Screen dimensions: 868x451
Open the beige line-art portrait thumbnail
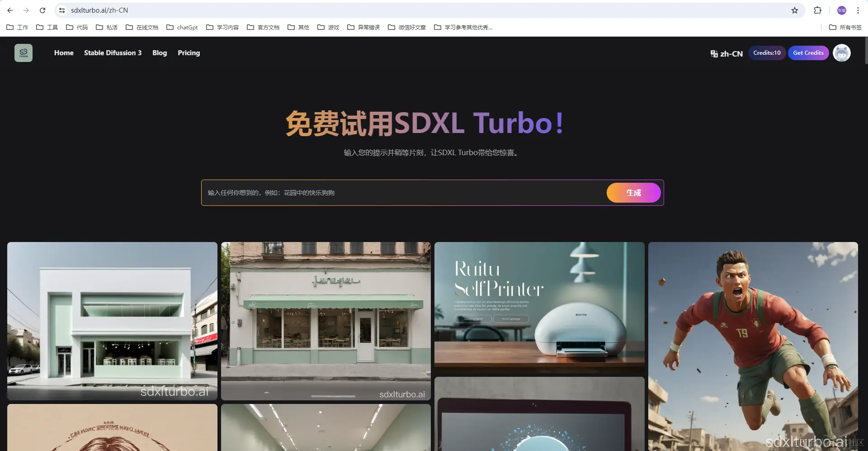pyautogui.click(x=112, y=427)
